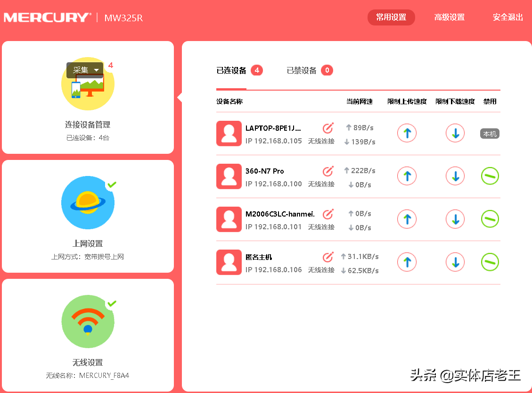Click the 360-N7 Pro device avatar
This screenshot has width=532, height=393.
(x=229, y=176)
